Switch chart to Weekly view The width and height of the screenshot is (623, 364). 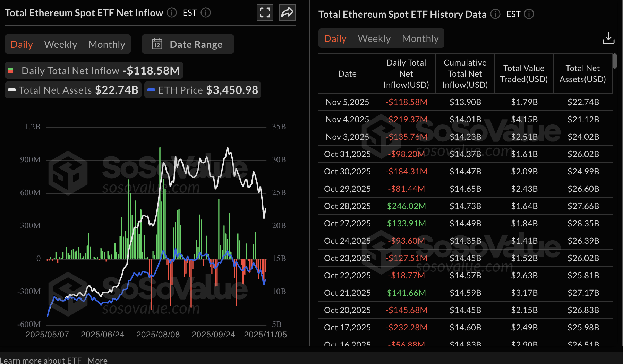click(60, 44)
